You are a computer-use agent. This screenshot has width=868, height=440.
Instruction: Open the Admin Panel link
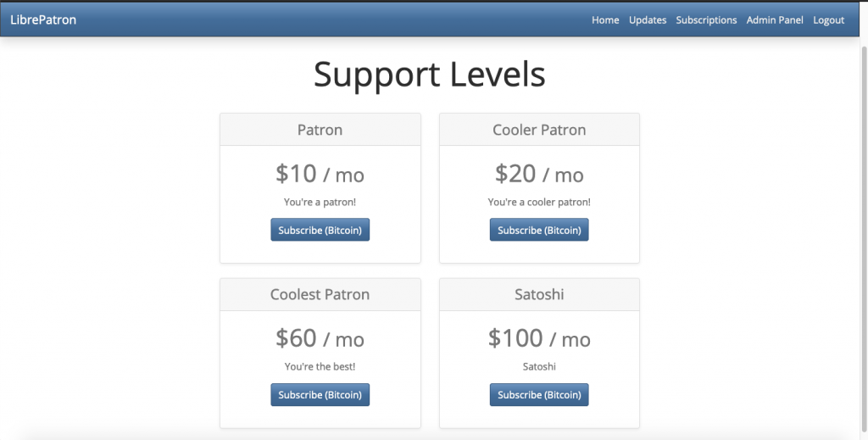[x=775, y=20]
